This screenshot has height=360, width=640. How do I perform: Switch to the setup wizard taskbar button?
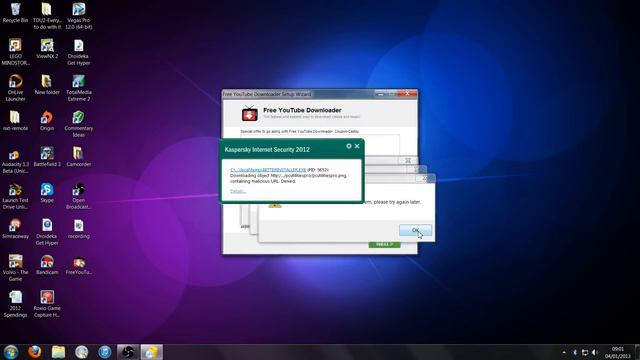point(151,352)
